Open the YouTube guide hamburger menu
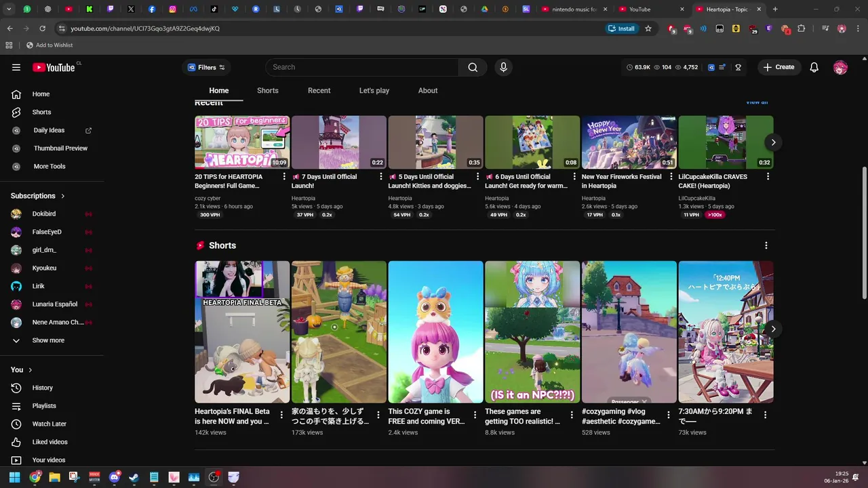This screenshot has width=868, height=488. [16, 67]
